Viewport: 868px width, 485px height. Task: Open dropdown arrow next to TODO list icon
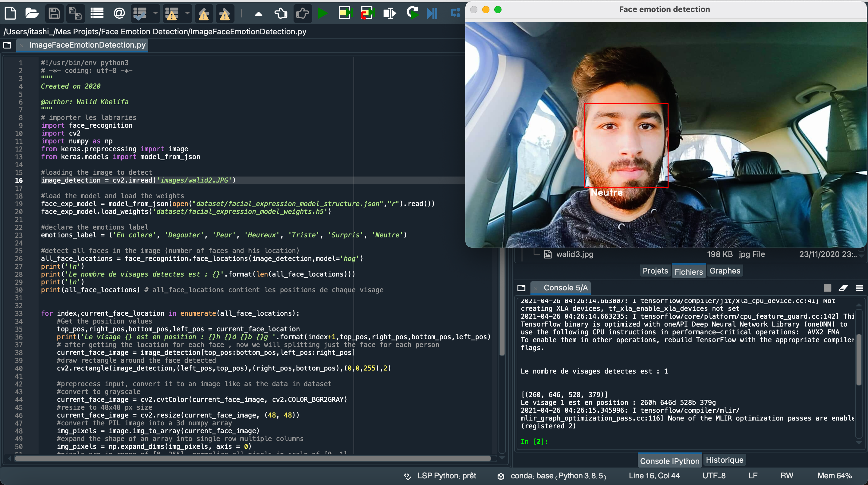(155, 14)
